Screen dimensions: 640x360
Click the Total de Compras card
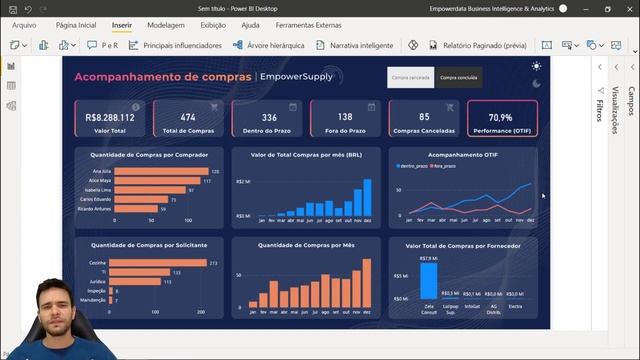point(188,118)
